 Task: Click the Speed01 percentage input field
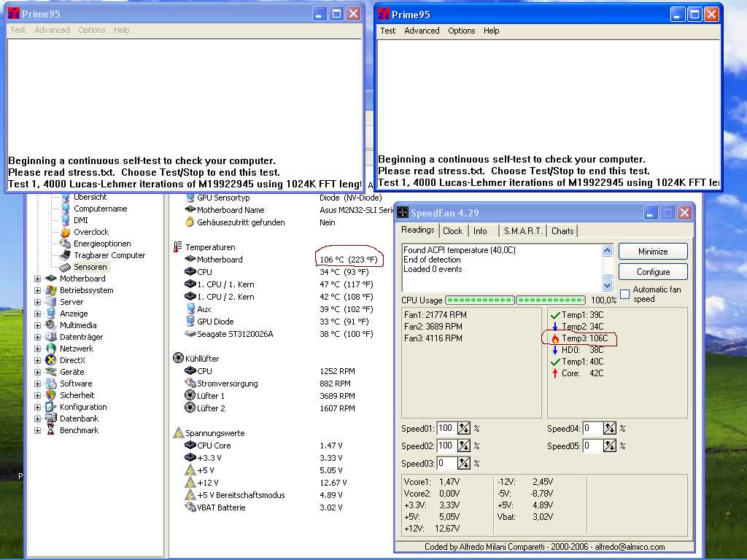click(x=447, y=428)
